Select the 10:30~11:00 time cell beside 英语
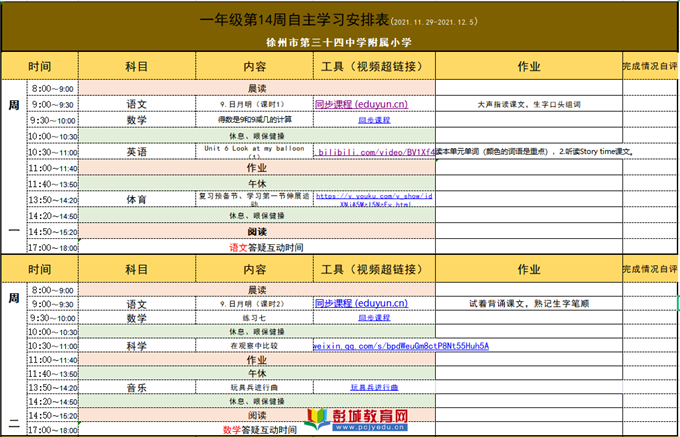The width and height of the screenshot is (680, 437). point(52,152)
